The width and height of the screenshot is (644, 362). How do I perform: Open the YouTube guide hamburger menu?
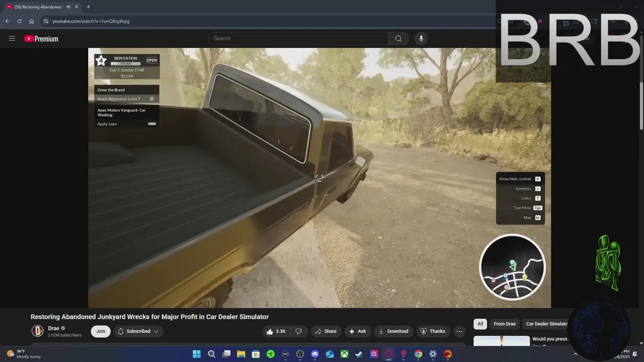[12, 39]
